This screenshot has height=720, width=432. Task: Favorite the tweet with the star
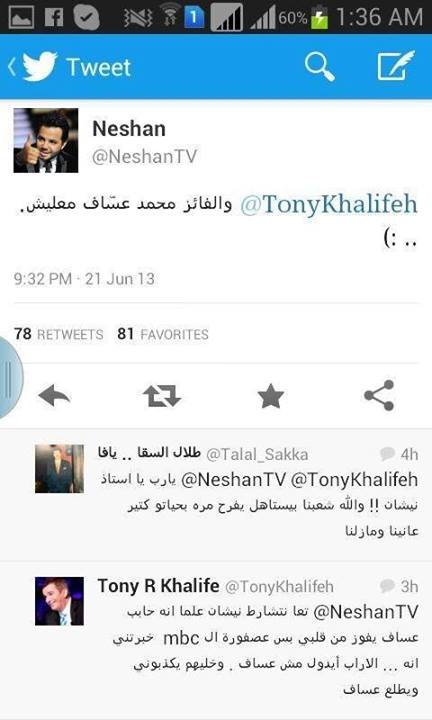coord(270,396)
